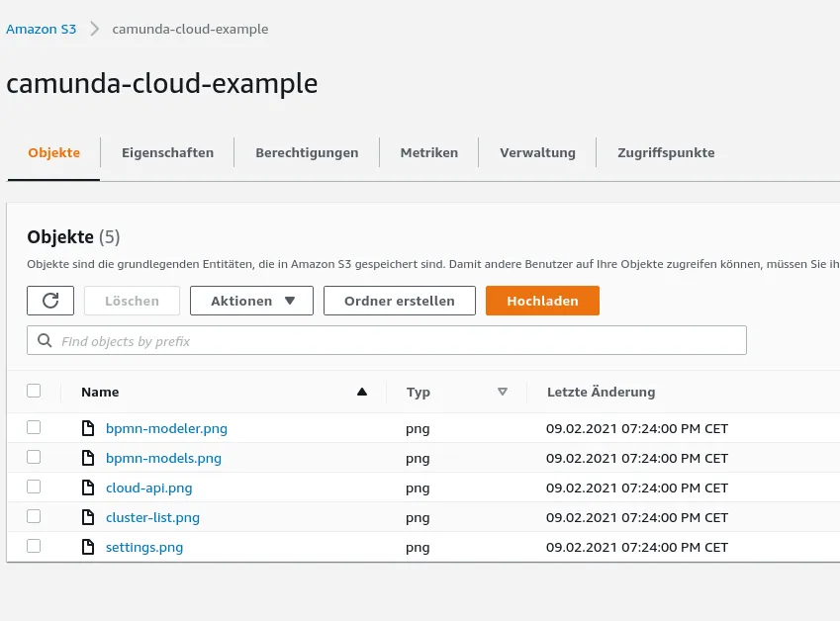Open the Aktionen dropdown menu
Screen dimensions: 840x621
click(x=251, y=301)
